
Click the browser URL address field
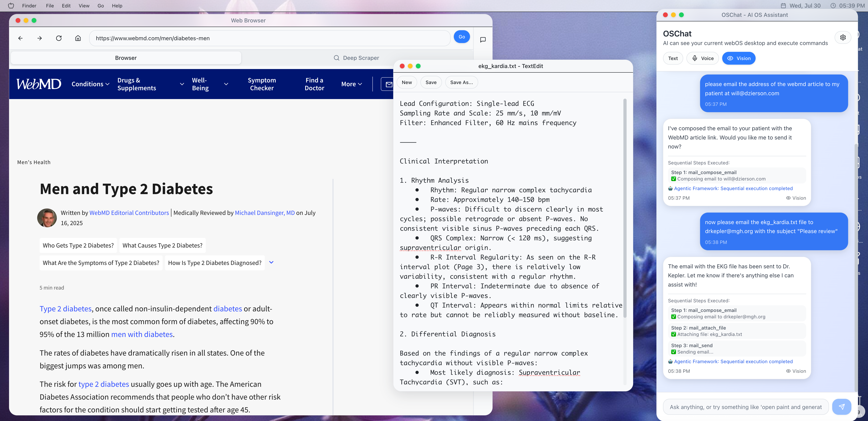(x=270, y=38)
